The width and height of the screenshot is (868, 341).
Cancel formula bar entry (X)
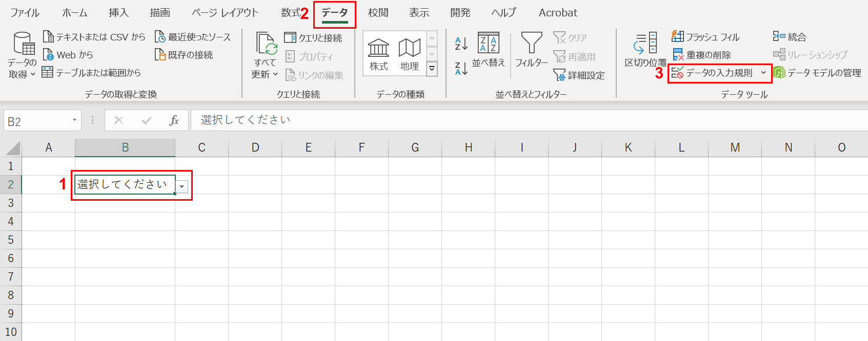pos(118,120)
